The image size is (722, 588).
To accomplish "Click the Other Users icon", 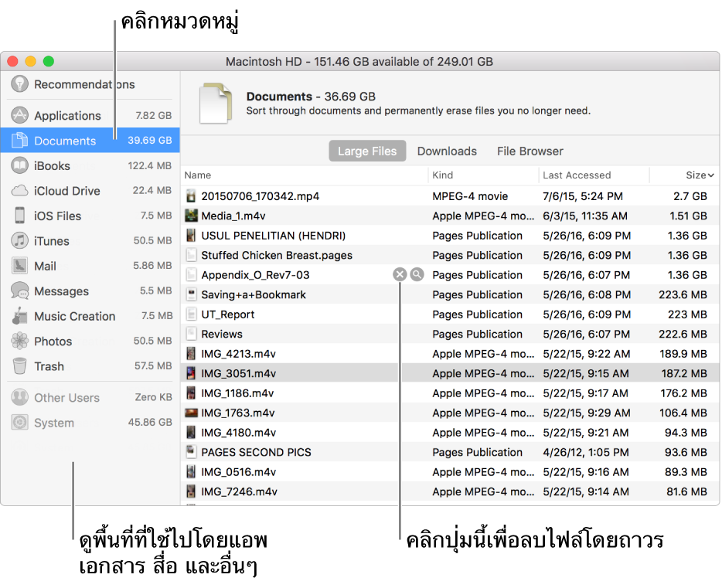I will click(19, 397).
